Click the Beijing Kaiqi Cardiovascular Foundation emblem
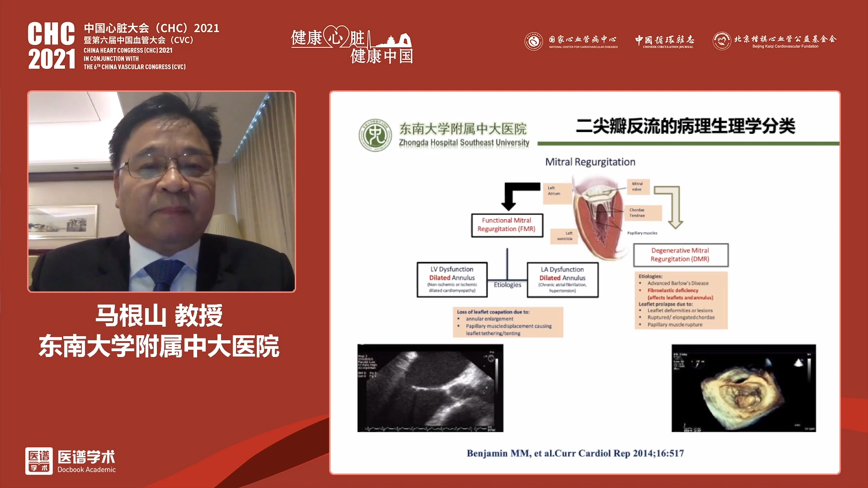The image size is (868, 488). (x=722, y=41)
